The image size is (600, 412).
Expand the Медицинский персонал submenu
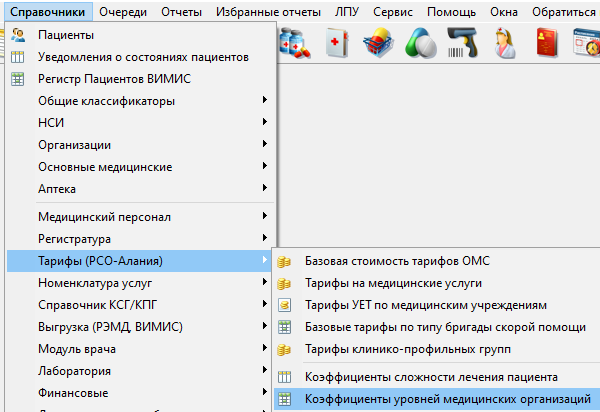[104, 217]
